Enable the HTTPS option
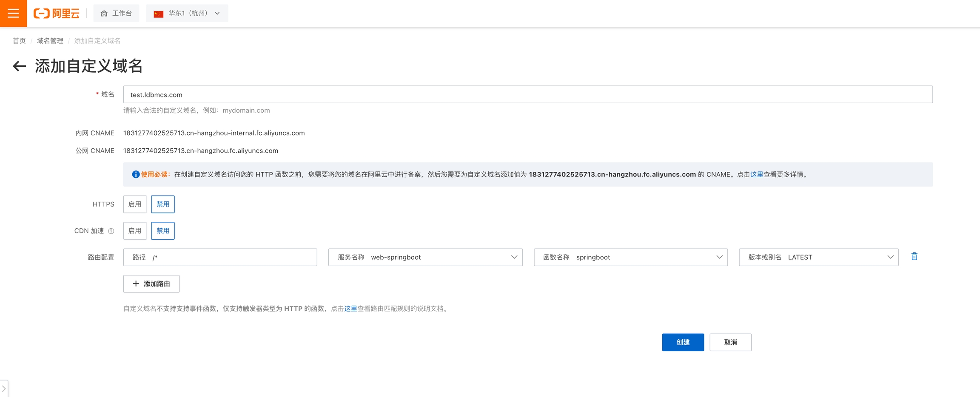 [135, 204]
